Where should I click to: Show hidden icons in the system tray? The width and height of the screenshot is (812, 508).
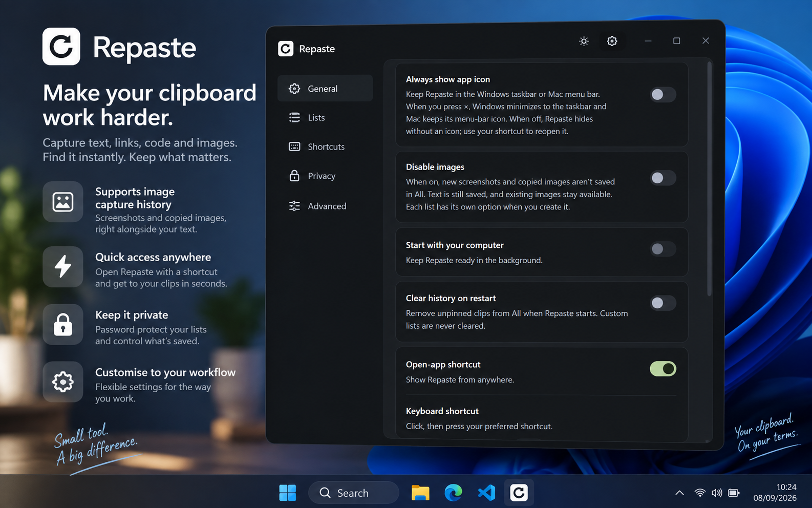click(679, 493)
